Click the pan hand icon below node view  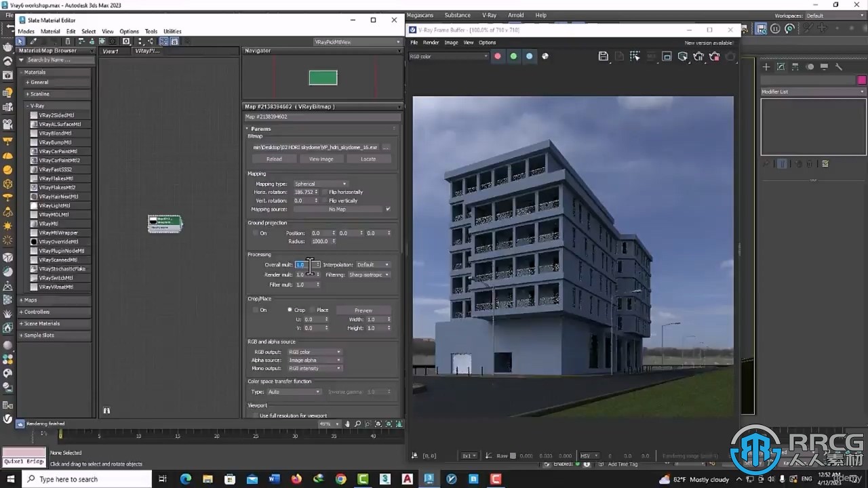348,424
